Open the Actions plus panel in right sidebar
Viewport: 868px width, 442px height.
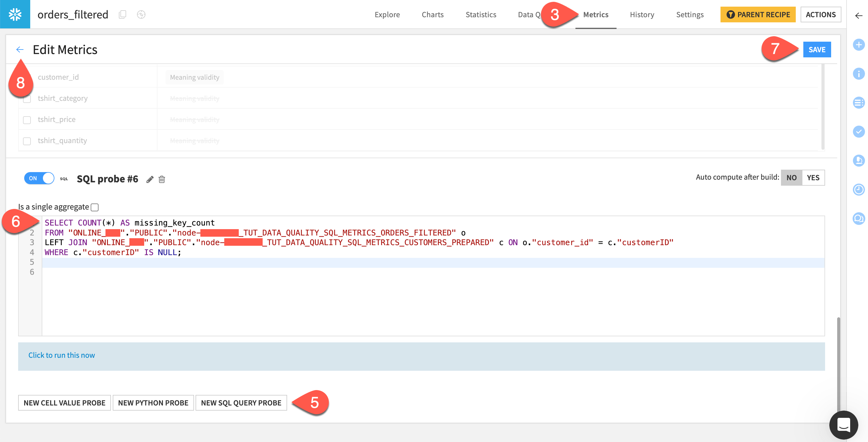859,44
